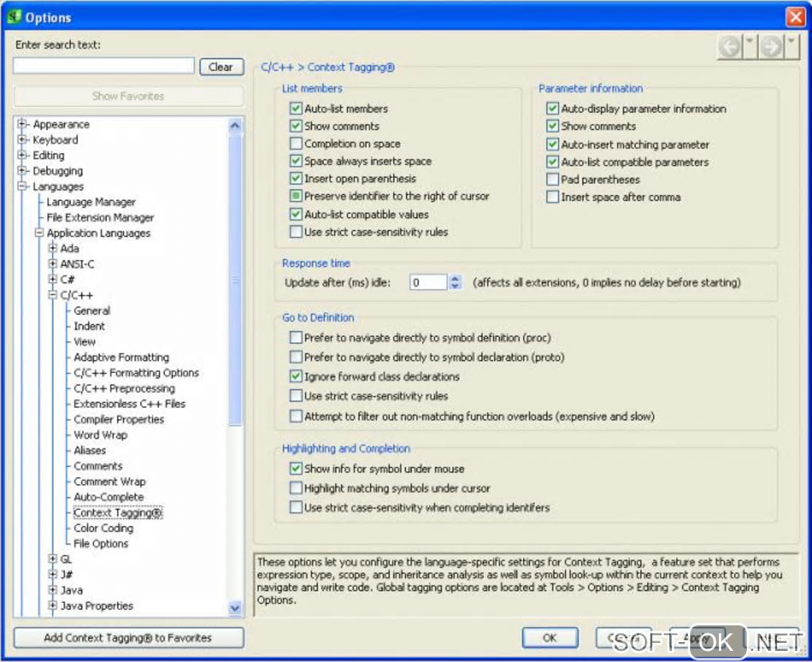
Task: Open Adaptive Formatting page
Action: [x=121, y=357]
